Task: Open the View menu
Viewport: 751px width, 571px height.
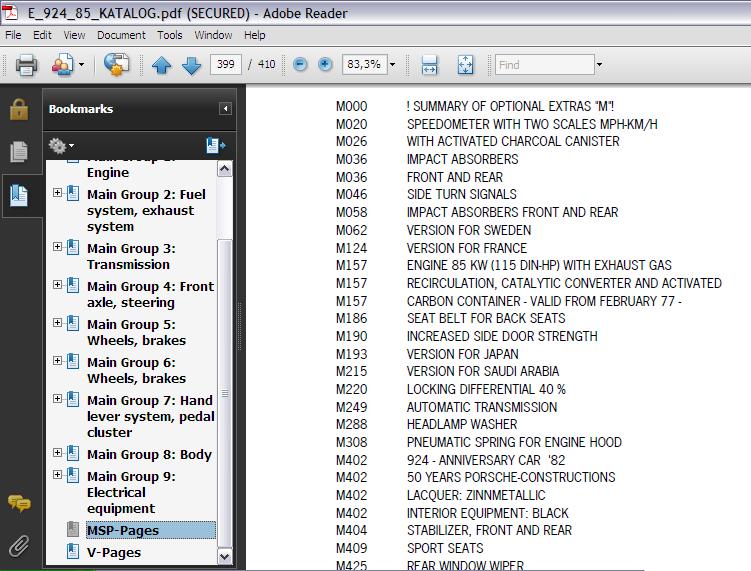Action: click(74, 35)
